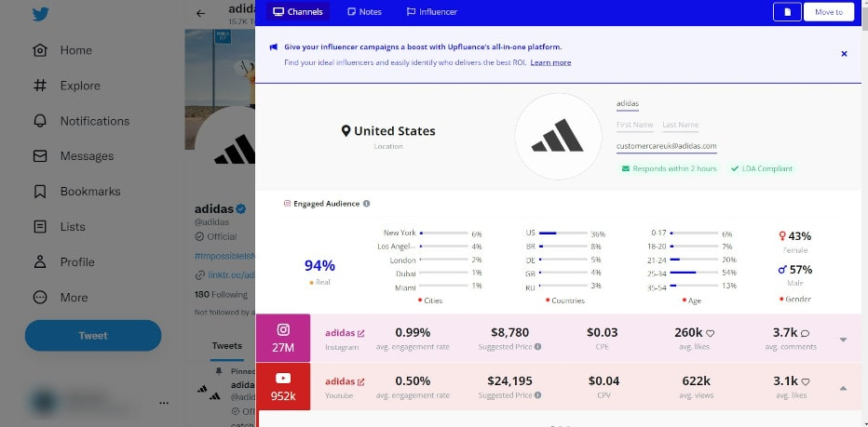Screen dimensions: 868x427
Task: Click the US country percentage bar
Action: (563, 234)
